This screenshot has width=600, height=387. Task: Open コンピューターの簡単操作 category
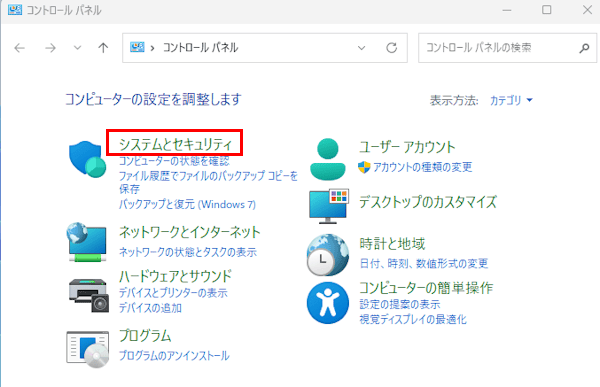[x=426, y=287]
